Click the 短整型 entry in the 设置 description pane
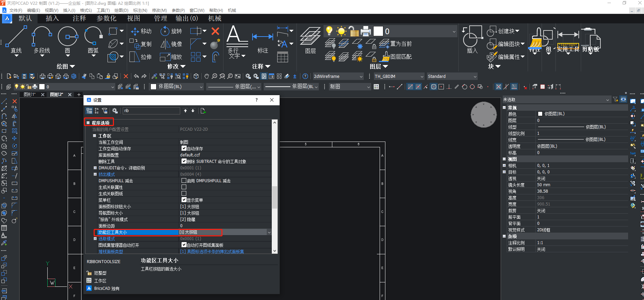The width and height of the screenshot is (644, 300). tap(100, 273)
